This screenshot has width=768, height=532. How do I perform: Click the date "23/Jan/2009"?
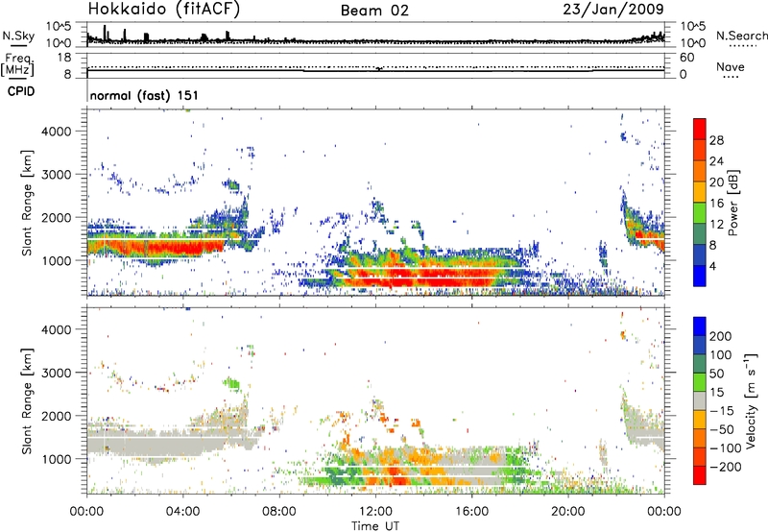(x=613, y=9)
